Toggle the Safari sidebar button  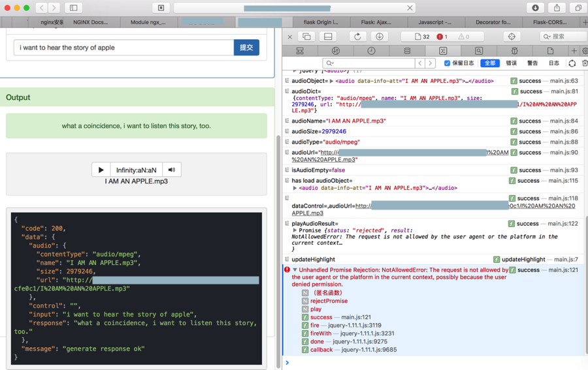point(73,8)
